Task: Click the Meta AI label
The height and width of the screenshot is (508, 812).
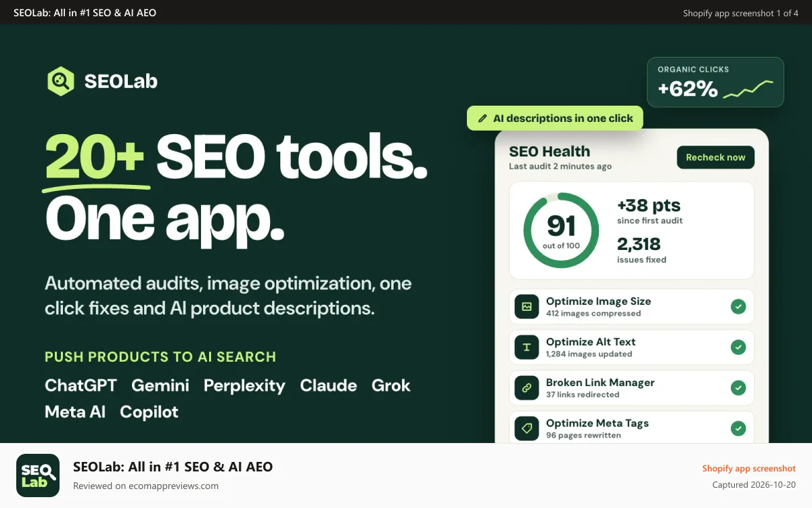Action: tap(75, 412)
